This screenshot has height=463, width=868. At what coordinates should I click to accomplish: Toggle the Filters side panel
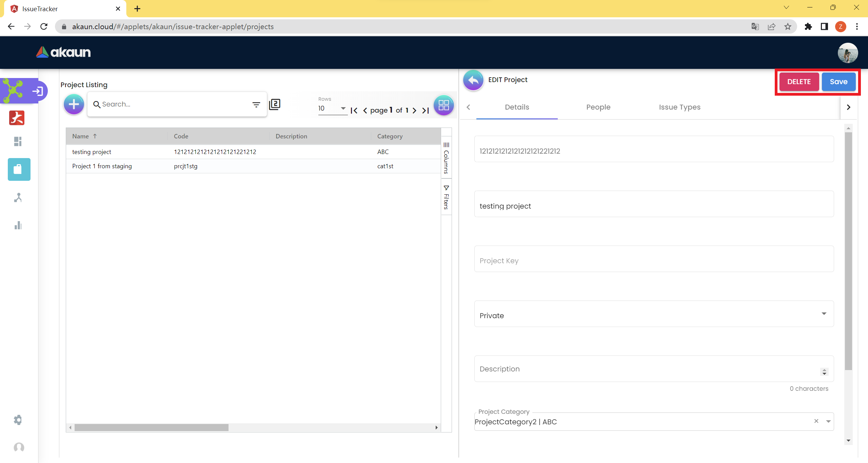coord(446,197)
